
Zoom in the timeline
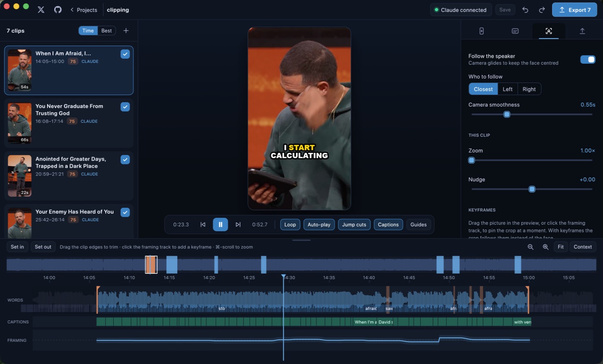pos(546,247)
